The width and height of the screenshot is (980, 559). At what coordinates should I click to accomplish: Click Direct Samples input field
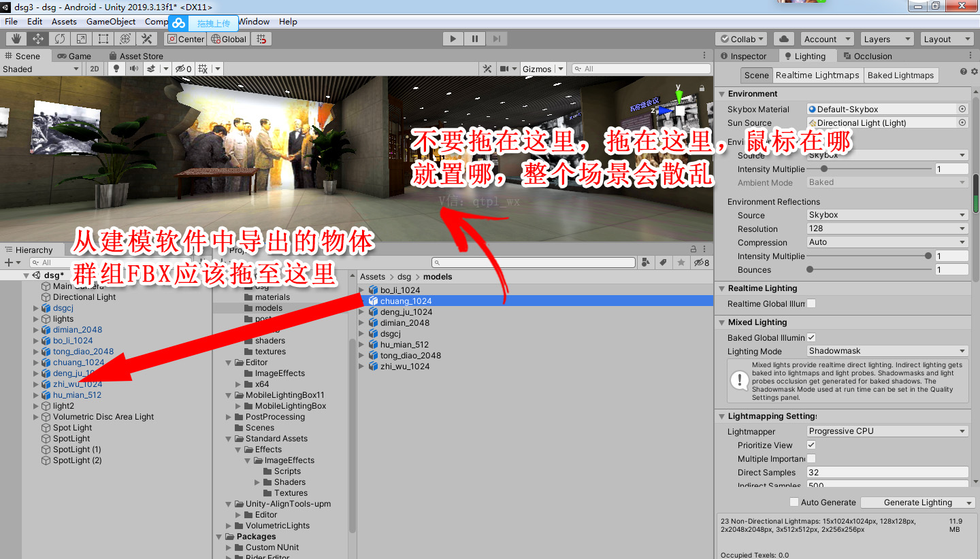[887, 472]
